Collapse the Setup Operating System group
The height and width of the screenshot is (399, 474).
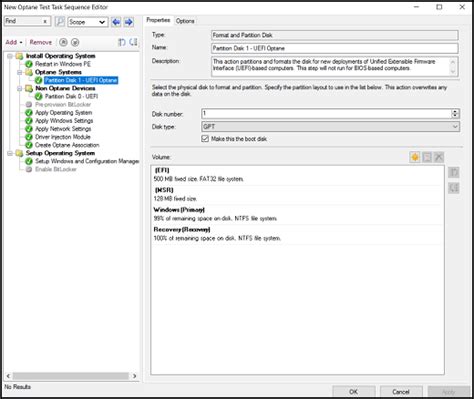point(10,153)
